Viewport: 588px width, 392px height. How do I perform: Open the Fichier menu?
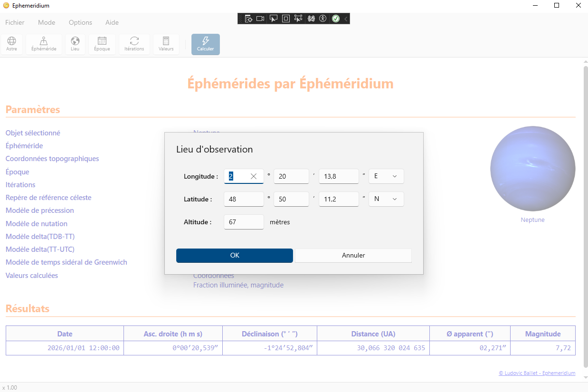(x=15, y=22)
